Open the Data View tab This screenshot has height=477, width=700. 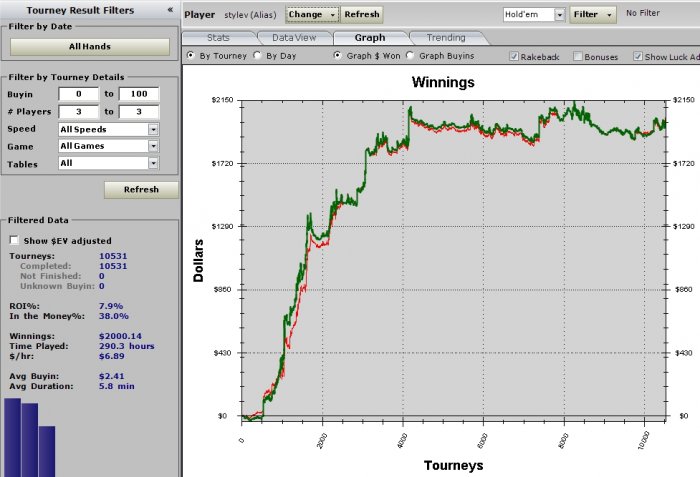pos(294,38)
